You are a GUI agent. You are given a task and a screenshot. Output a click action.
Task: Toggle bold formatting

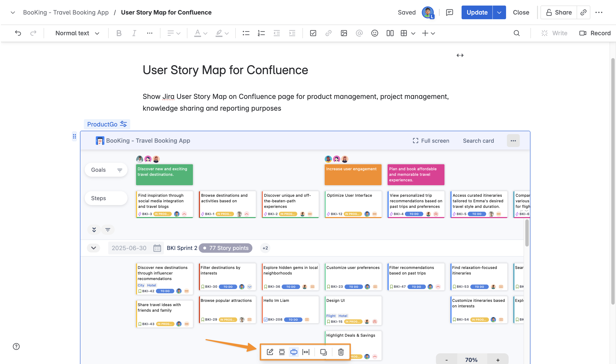click(x=119, y=33)
